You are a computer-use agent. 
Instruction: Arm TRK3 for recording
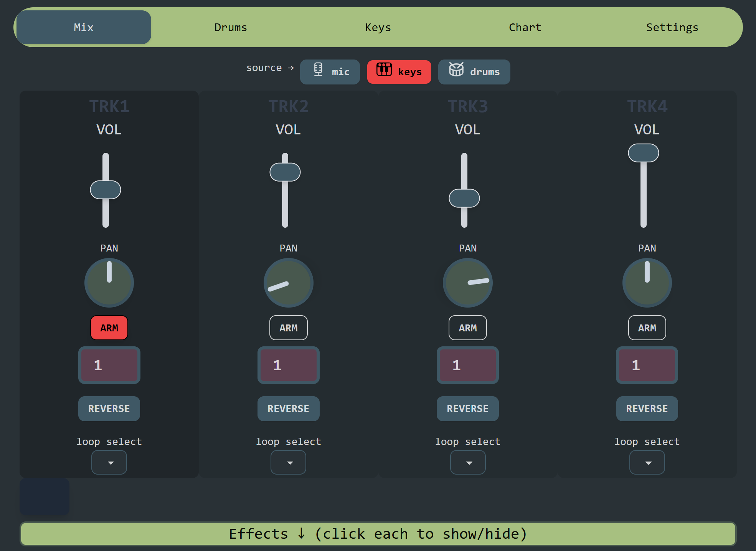tap(467, 328)
